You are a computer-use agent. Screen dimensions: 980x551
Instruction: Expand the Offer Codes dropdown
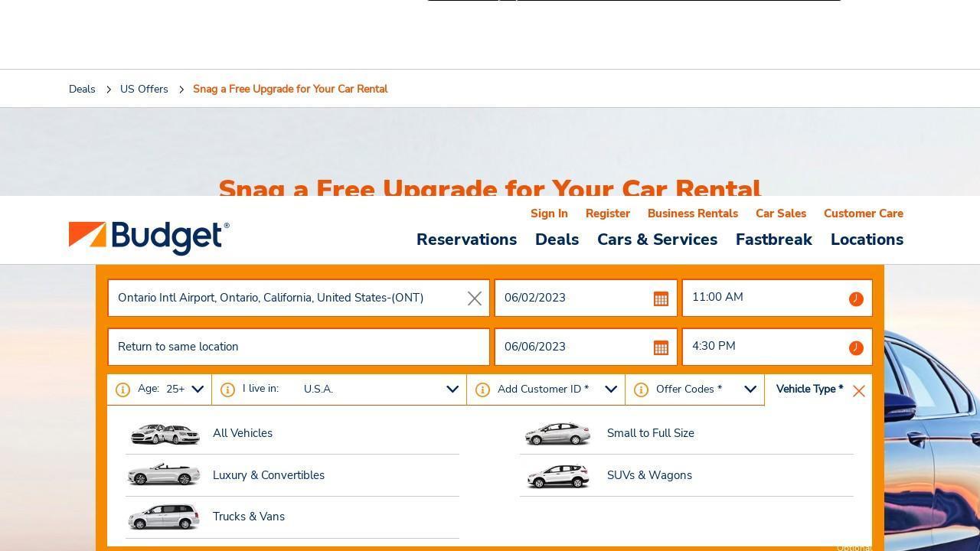750,390
